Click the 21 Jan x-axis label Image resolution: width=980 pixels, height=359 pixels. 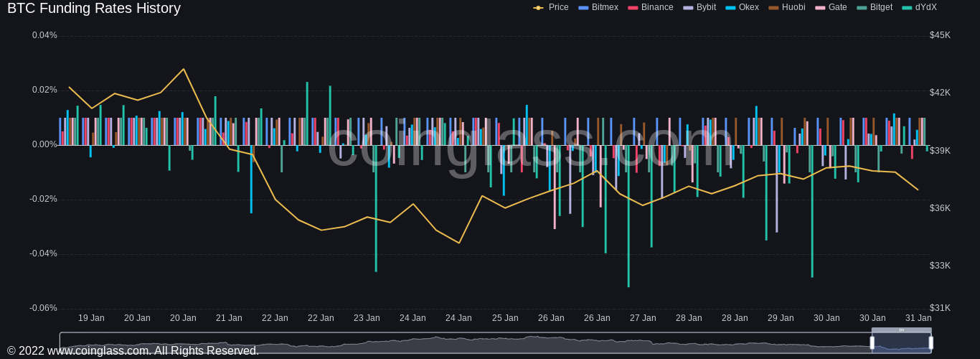coord(229,318)
